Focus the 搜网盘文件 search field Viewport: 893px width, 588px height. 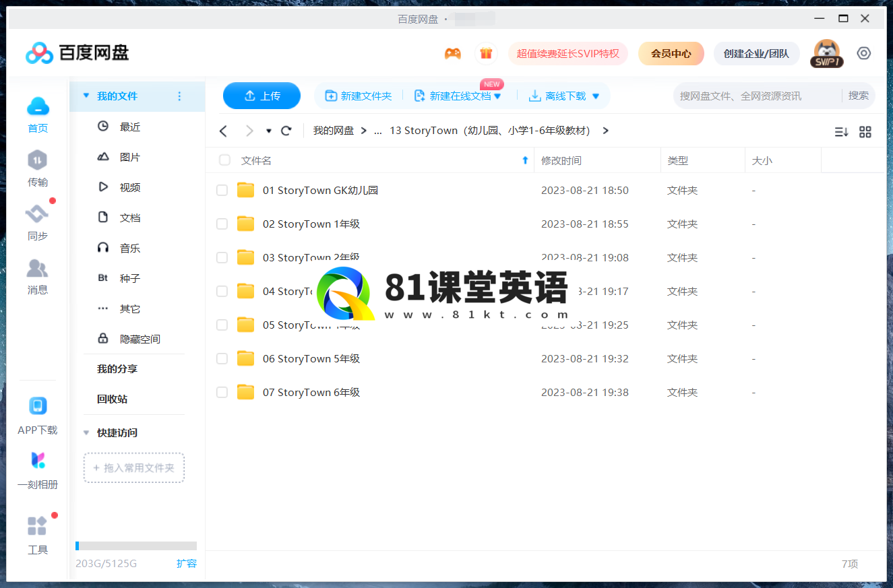coord(758,96)
